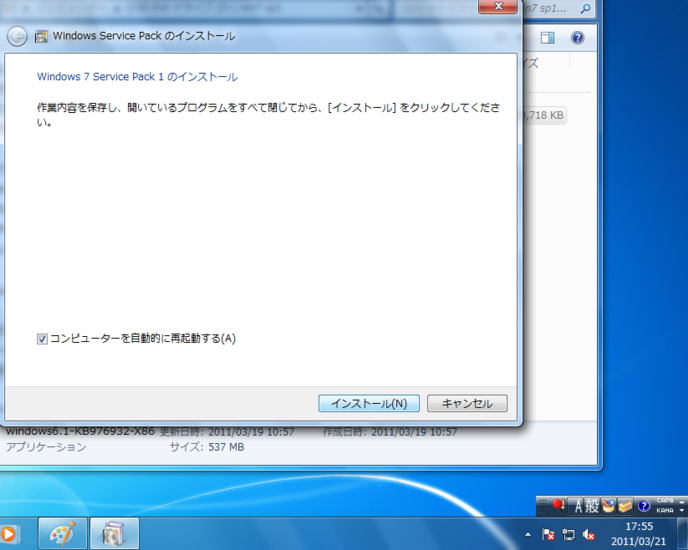Click the IME input mode 'A' indicator
This screenshot has width=688, height=550.
click(x=578, y=506)
